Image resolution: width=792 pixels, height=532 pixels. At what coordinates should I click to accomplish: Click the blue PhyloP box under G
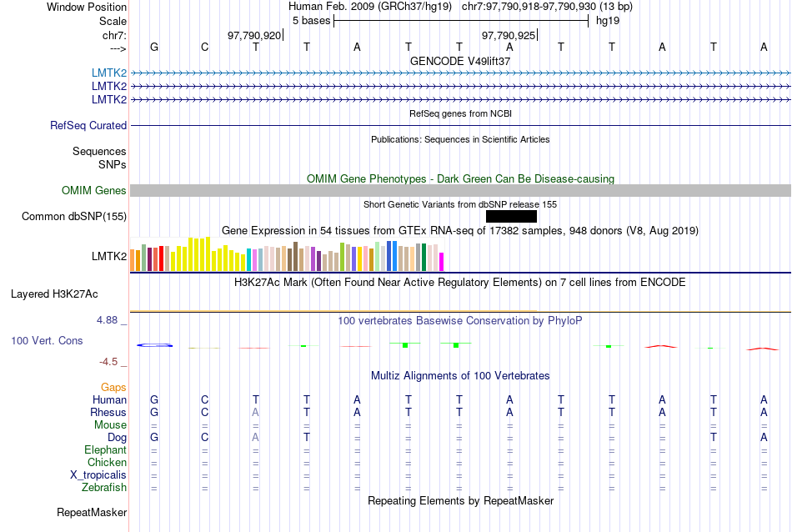pyautogui.click(x=154, y=345)
